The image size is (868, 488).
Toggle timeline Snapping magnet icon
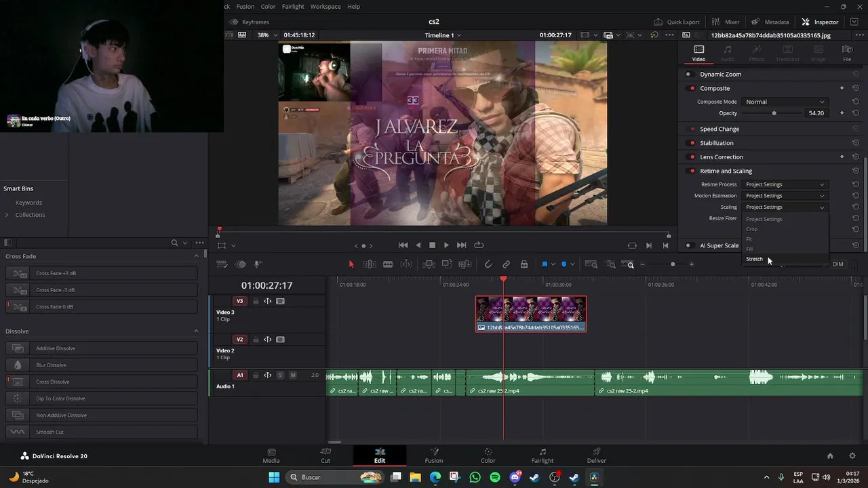488,264
